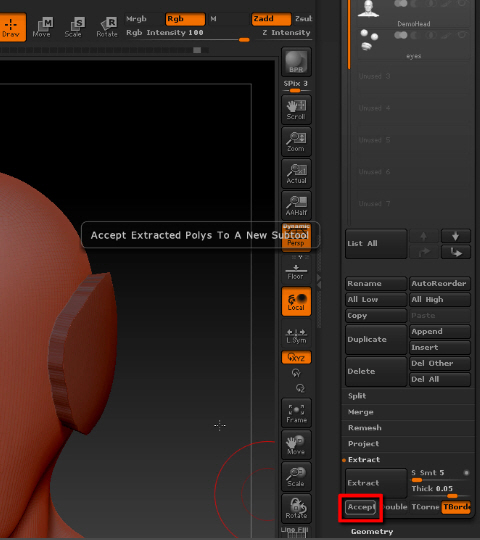Viewport: 480px width, 540px height.
Task: Click All Low button
Action: tap(376, 299)
